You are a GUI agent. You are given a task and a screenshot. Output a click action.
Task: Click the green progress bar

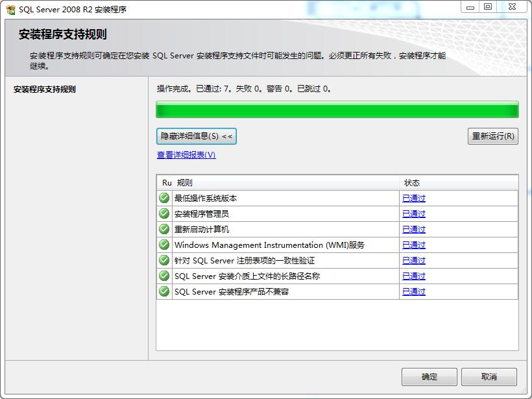tap(337, 109)
